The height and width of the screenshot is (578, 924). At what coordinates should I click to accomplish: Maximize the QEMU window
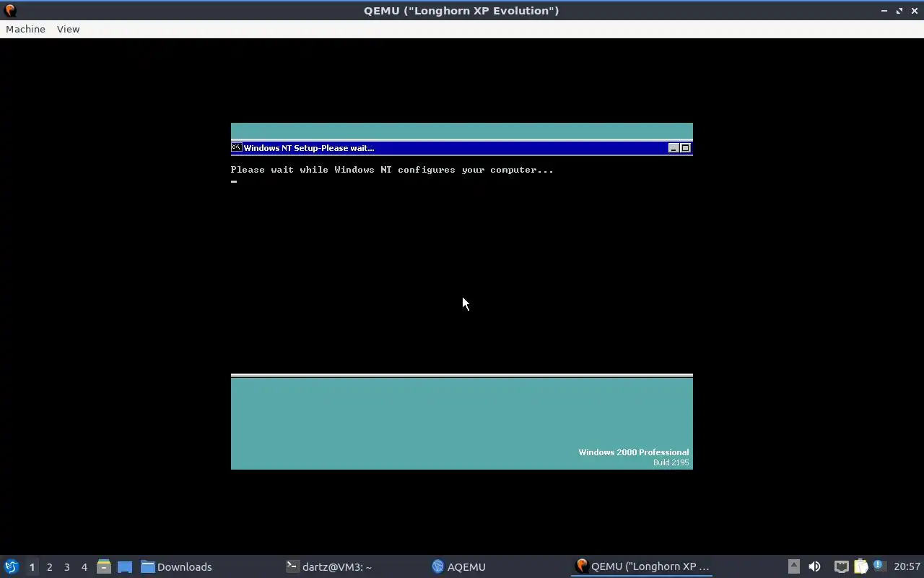[x=899, y=11]
